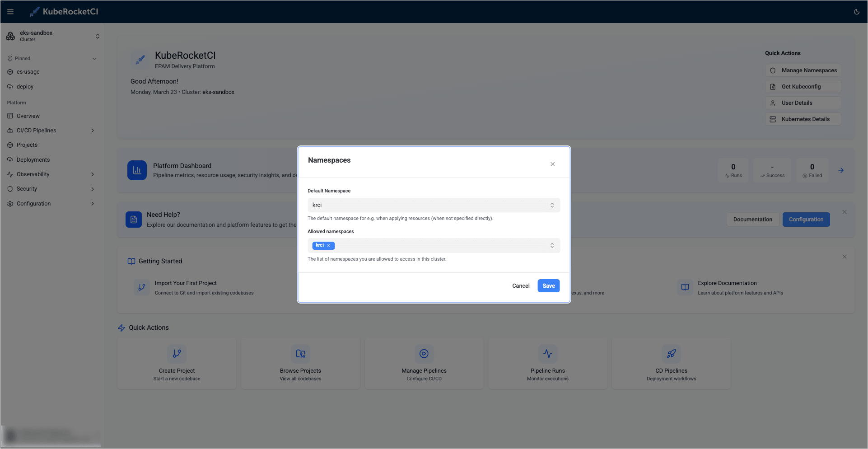Viewport: 868px width, 449px height.
Task: Collapse the Pinned section chevron
Action: pos(94,58)
